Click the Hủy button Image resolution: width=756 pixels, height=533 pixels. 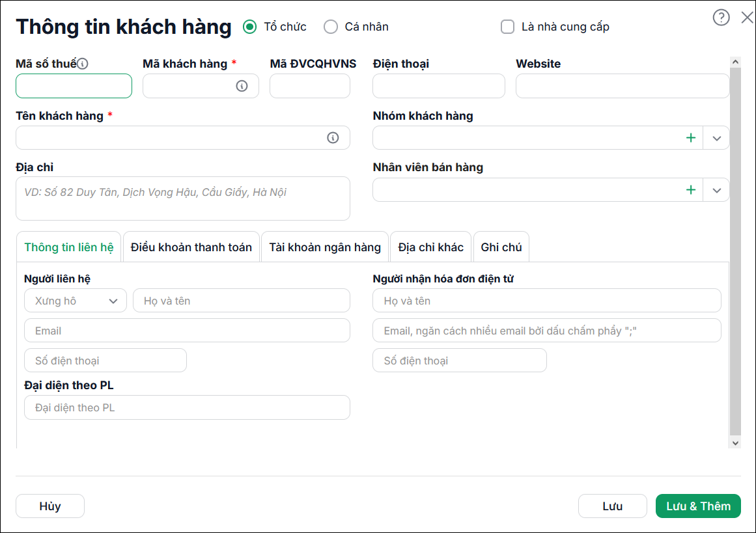tap(50, 506)
